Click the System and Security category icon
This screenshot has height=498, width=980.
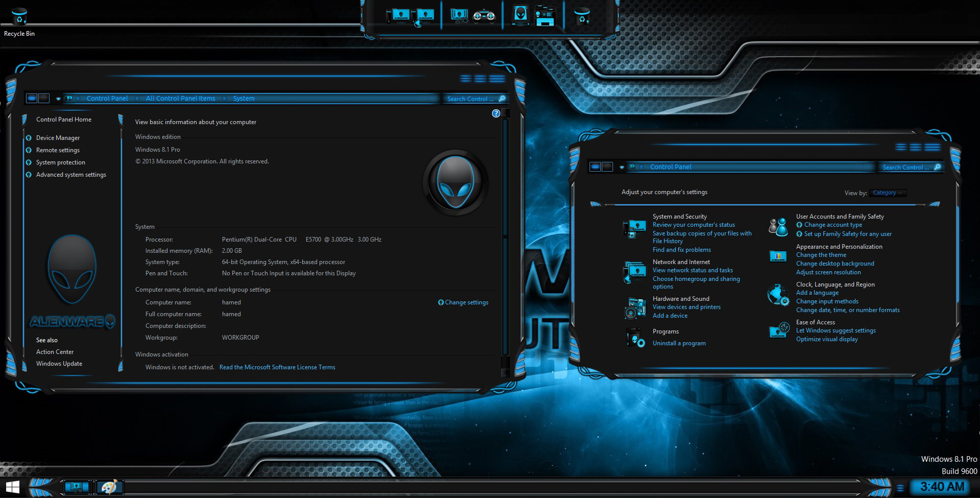(635, 228)
